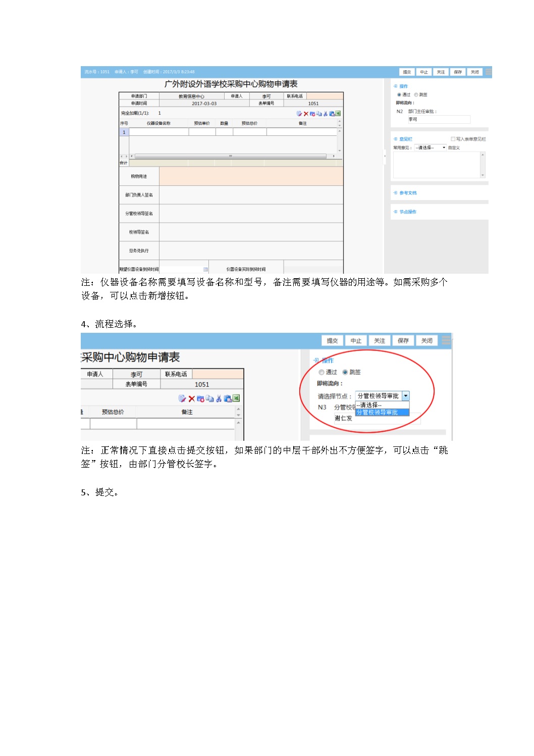Screen dimensions: 534x756
Task: Click the 提交 button in the lower enlarged screenshot
Action: pyautogui.click(x=332, y=341)
